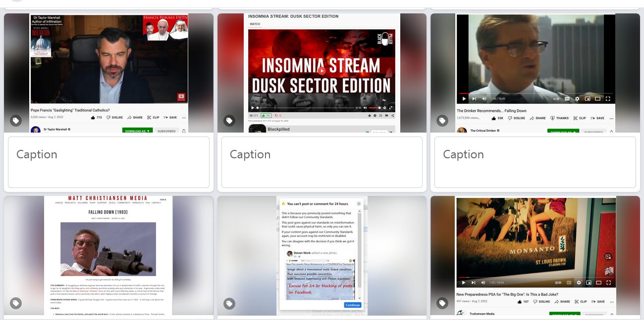This screenshot has width=644, height=325.
Task: Click 773 like icon under Pope Francis video
Action: [93, 118]
